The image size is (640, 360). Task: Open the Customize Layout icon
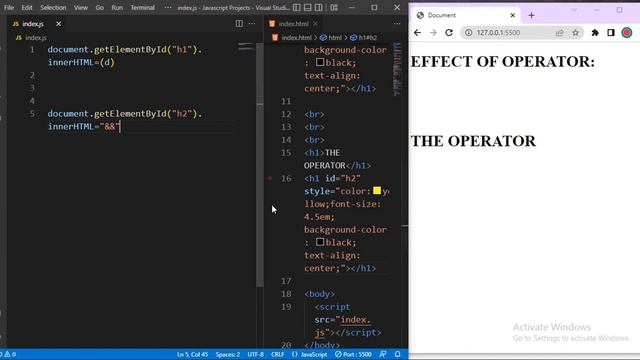click(x=334, y=7)
